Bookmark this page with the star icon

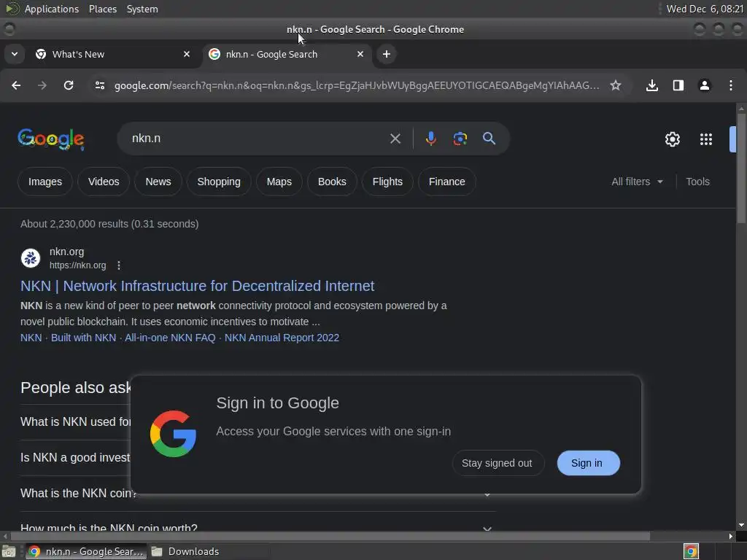pos(616,85)
